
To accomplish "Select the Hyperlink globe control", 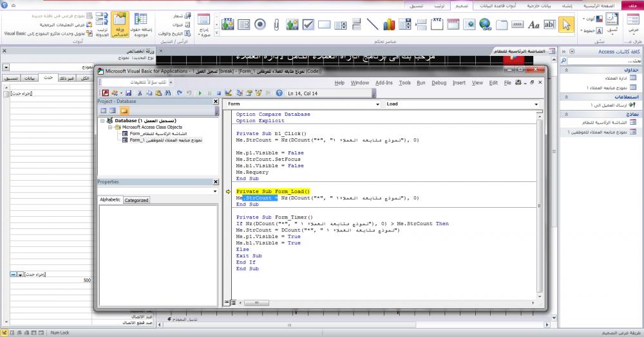I will pyautogui.click(x=485, y=24).
